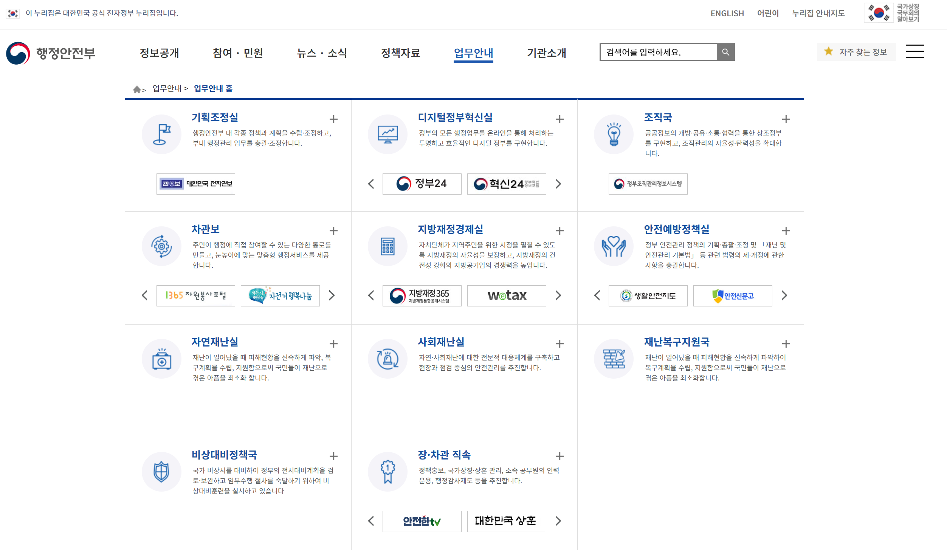Click the home breadcrumb icon

[x=137, y=89]
